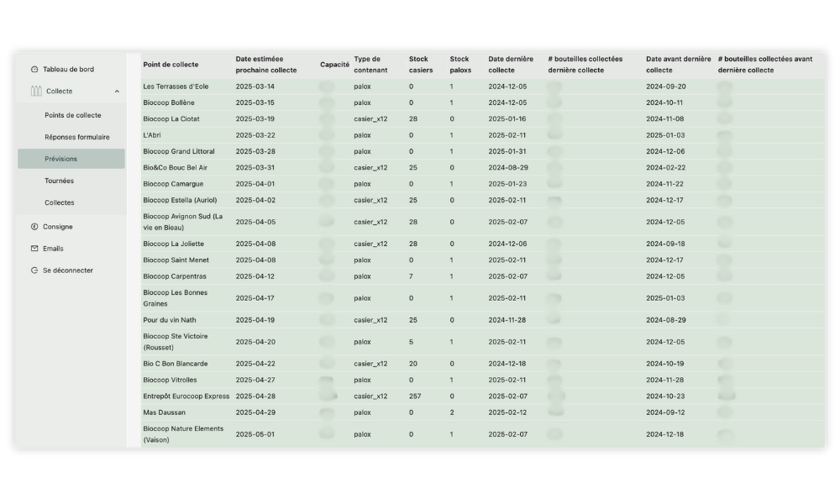
Task: Open Points de collecte page
Action: coord(73,115)
